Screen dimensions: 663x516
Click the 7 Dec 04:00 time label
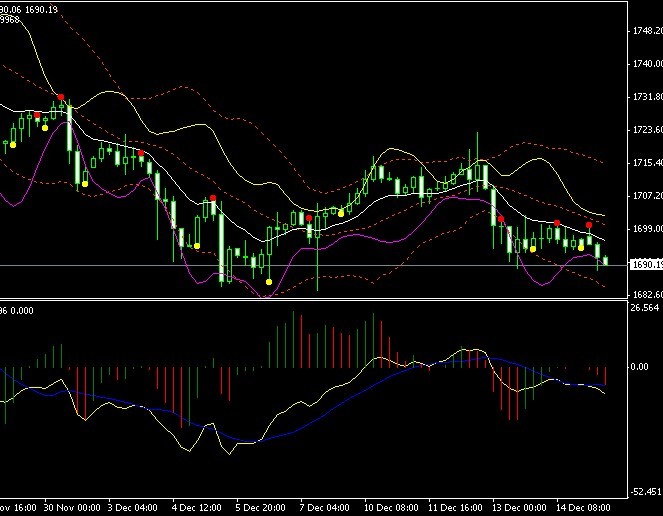point(324,508)
